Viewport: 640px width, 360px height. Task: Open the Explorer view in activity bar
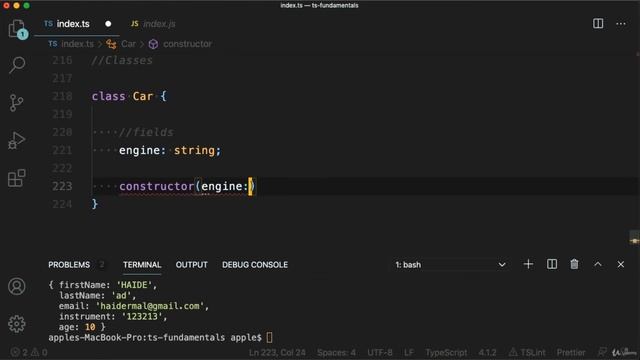point(17,29)
